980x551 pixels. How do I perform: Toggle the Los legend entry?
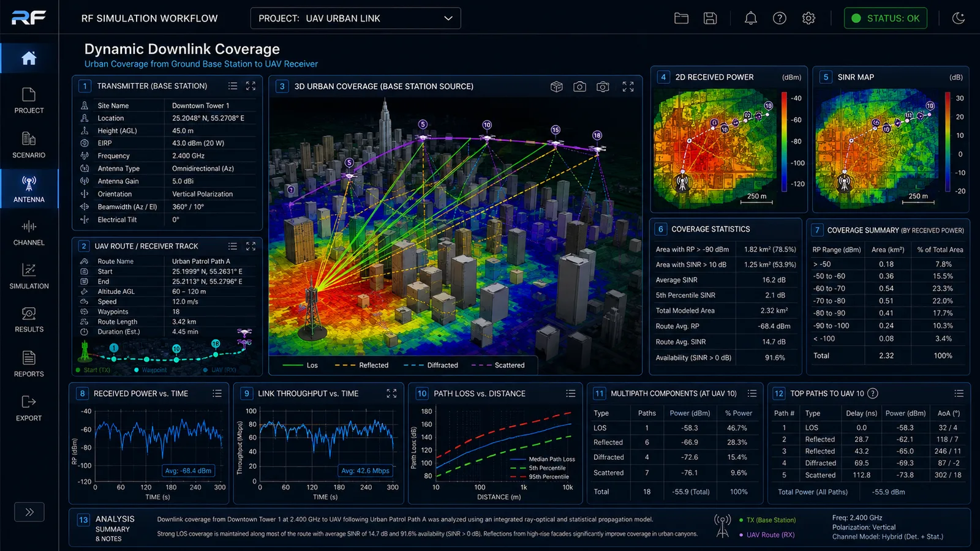[301, 365]
